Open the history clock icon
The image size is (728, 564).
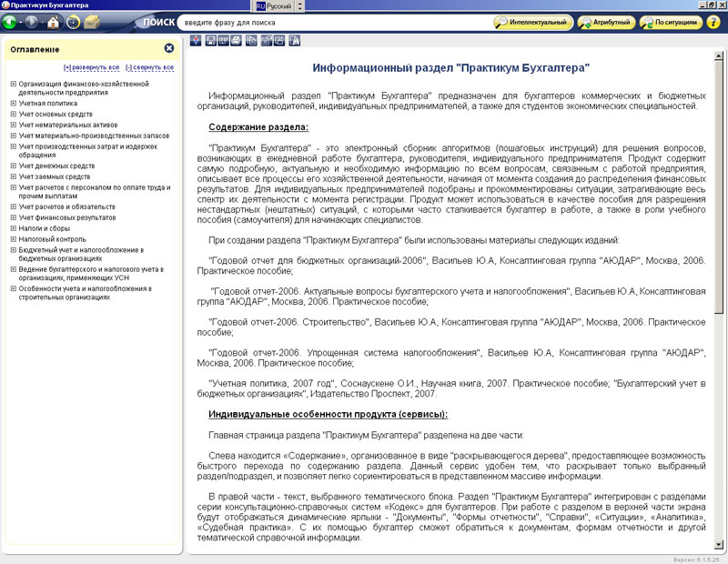(x=72, y=22)
